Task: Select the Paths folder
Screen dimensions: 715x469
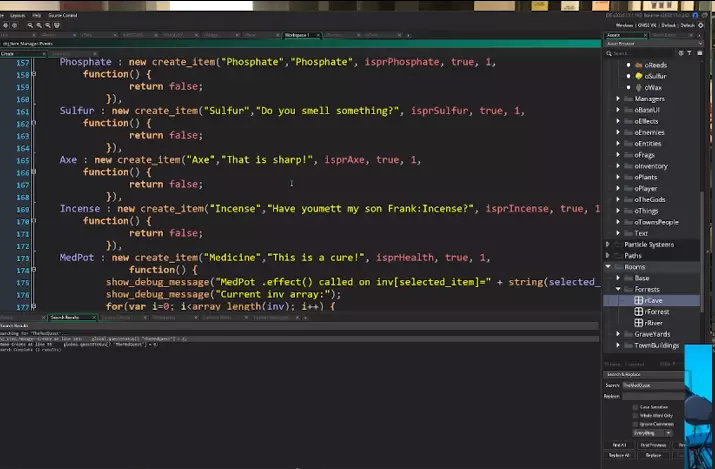Action: 633,256
